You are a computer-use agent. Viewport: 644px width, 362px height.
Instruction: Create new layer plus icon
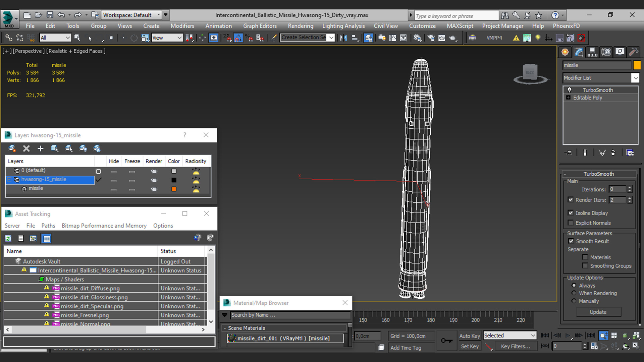click(40, 148)
